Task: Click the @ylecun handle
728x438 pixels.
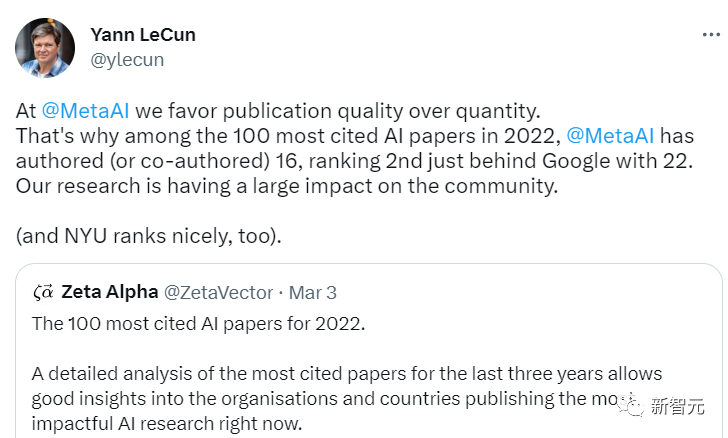Action: click(127, 60)
